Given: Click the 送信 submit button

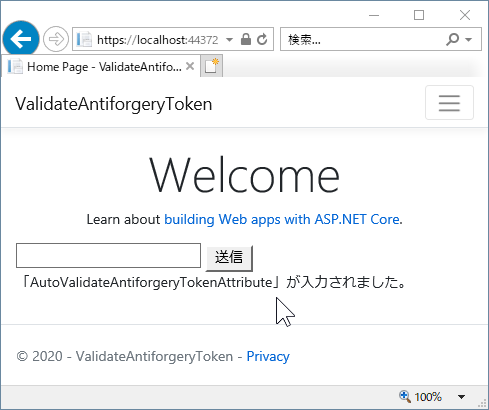Looking at the screenshot, I should click(229, 258).
